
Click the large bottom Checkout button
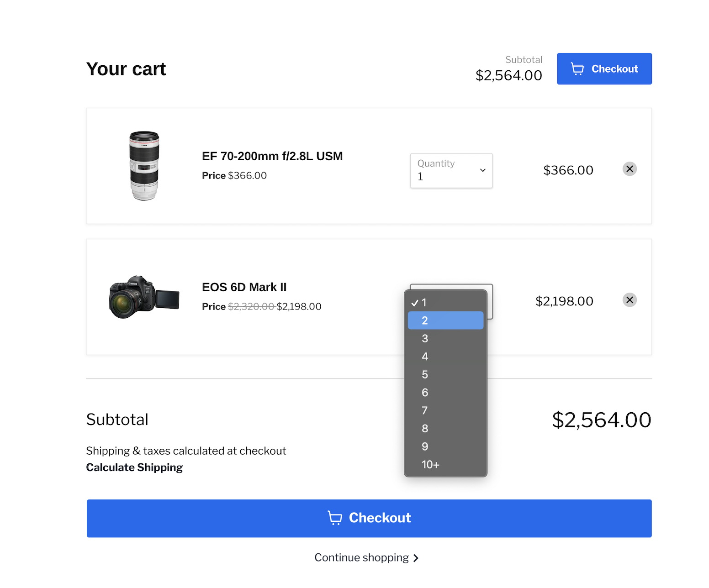369,518
